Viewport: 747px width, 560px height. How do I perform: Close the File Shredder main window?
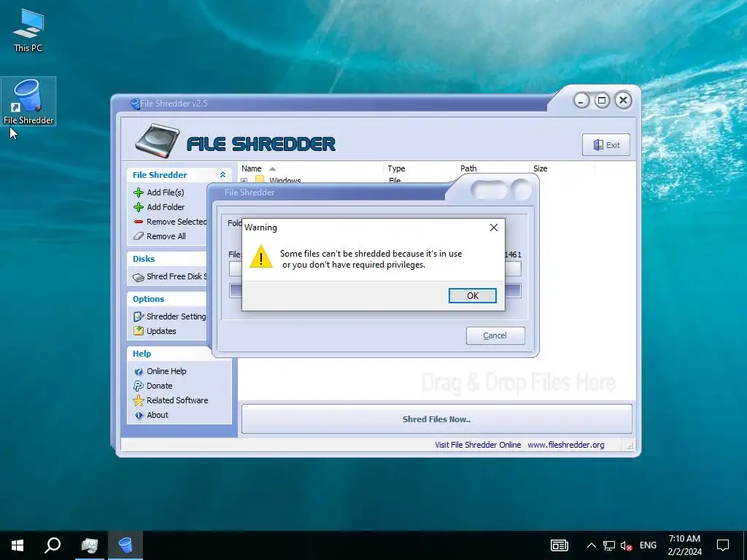[x=623, y=101]
